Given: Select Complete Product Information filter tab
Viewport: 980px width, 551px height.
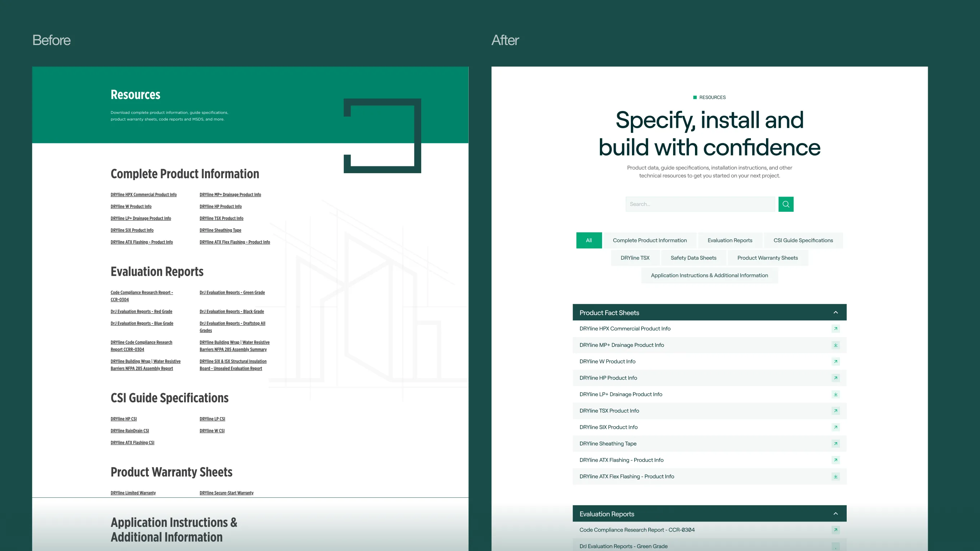Looking at the screenshot, I should [650, 240].
